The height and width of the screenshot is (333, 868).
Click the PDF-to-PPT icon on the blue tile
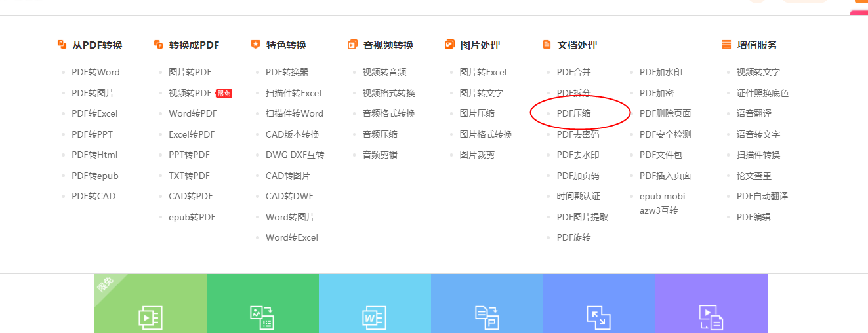(x=487, y=317)
